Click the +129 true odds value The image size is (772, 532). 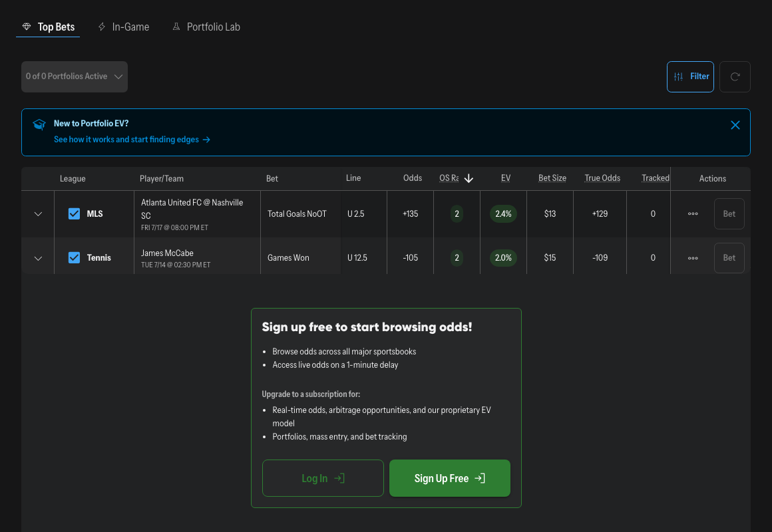coord(600,213)
